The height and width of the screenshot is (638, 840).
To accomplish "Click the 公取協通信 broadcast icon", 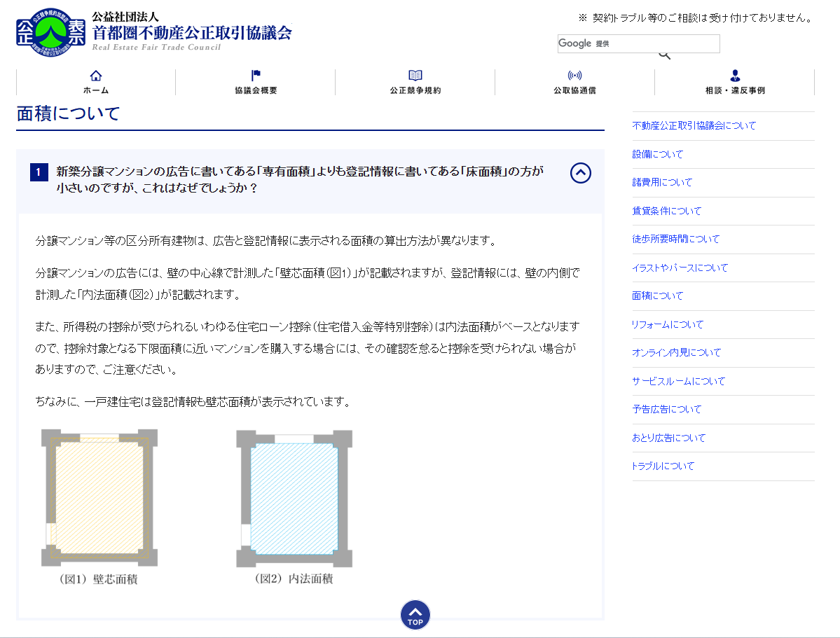I will point(574,75).
